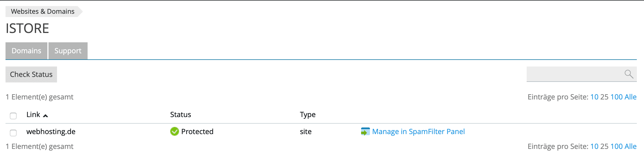Click the webhosting.de domain entry
The image size is (644, 161).
click(x=51, y=132)
